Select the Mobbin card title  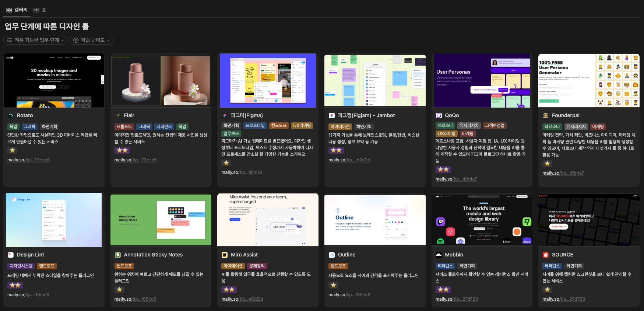(454, 255)
